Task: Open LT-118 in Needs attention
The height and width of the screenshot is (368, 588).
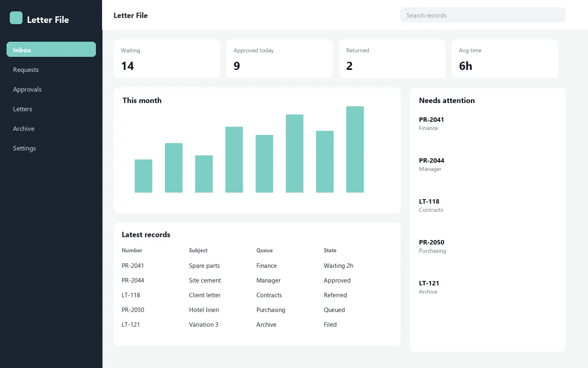Action: 429,201
